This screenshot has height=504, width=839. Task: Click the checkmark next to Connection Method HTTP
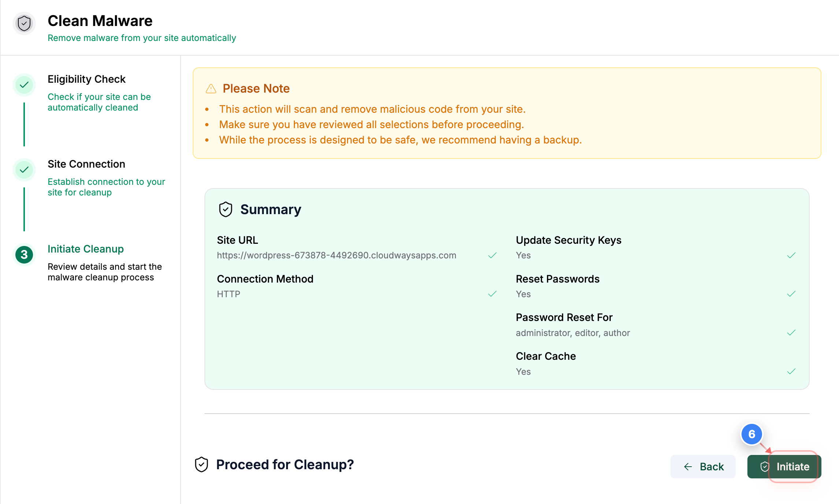click(x=492, y=294)
